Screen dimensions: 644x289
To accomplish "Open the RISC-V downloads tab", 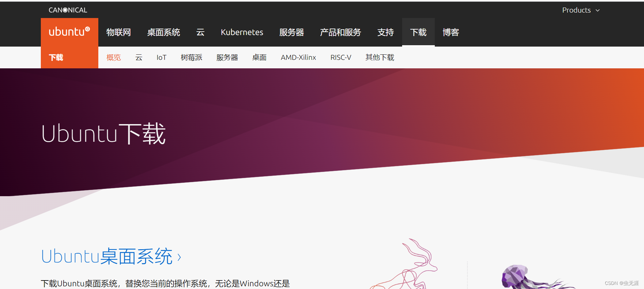I will (341, 57).
